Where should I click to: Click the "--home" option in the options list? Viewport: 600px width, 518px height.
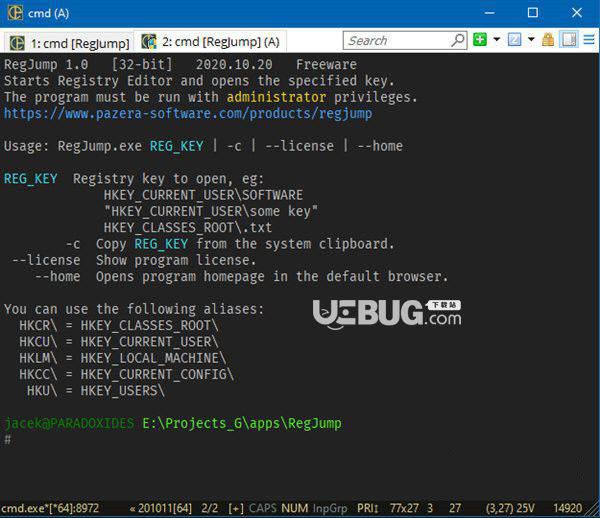click(x=58, y=277)
